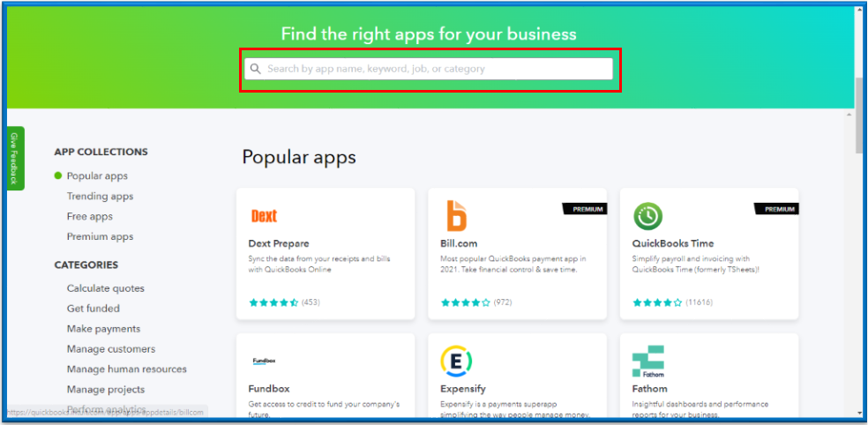Screen dimensions: 868x425
Task: Focus the app search input field
Action: [429, 69]
